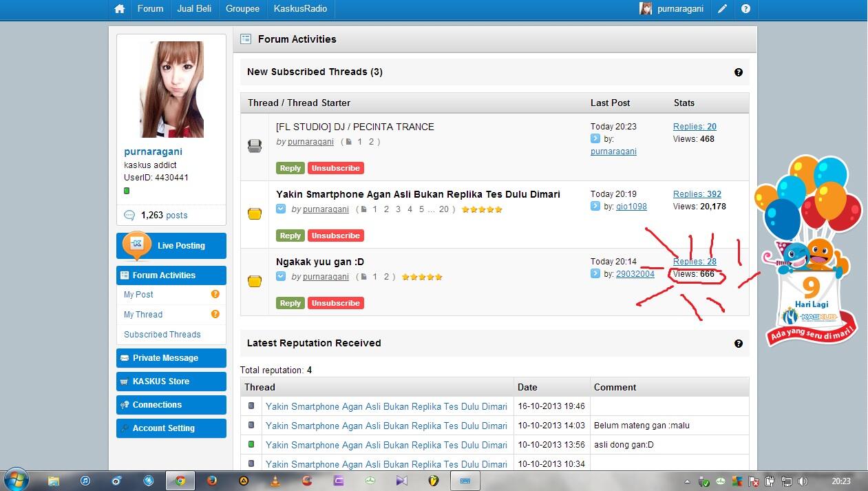Open the Jual Beli menu

click(195, 9)
